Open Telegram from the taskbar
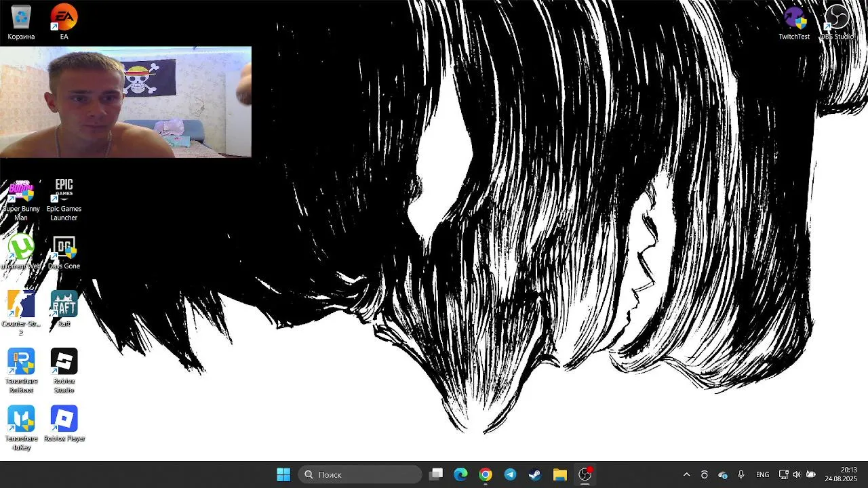The width and height of the screenshot is (868, 488). coord(510,474)
